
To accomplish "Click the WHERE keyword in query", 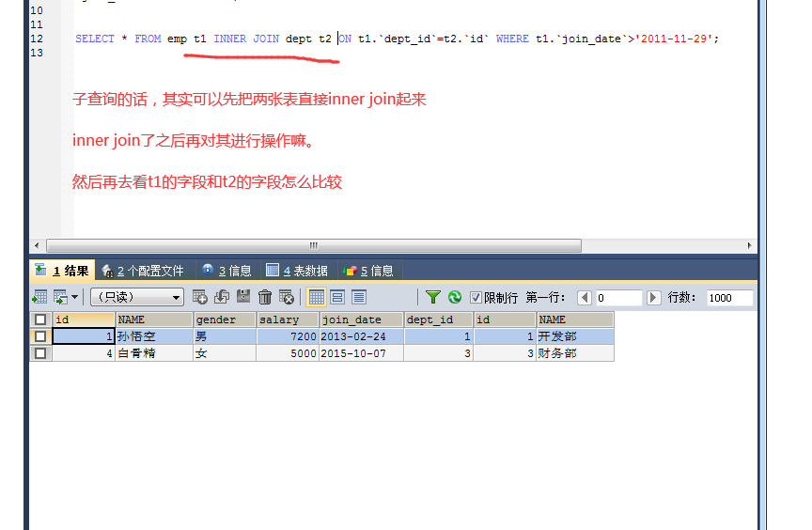I will point(512,39).
